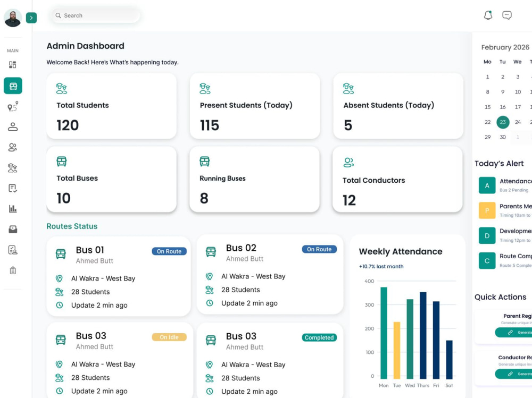
Task: Click the Completed status badge
Action: (319, 337)
